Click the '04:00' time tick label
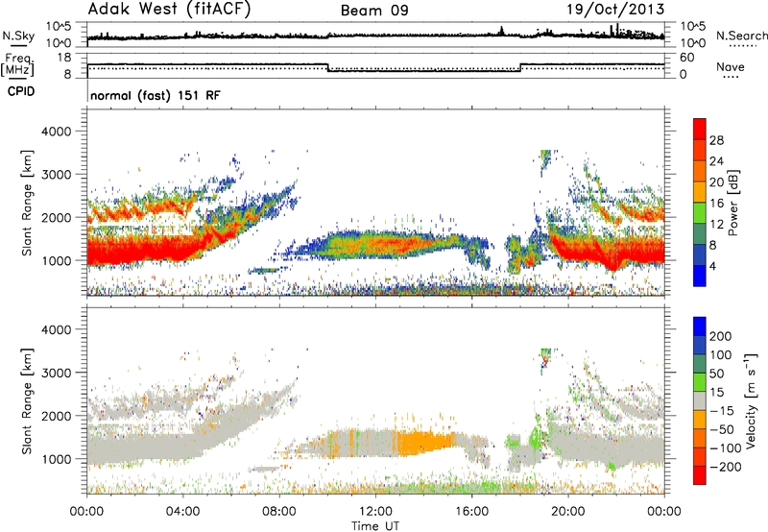This screenshot has width=768, height=532. [x=183, y=512]
